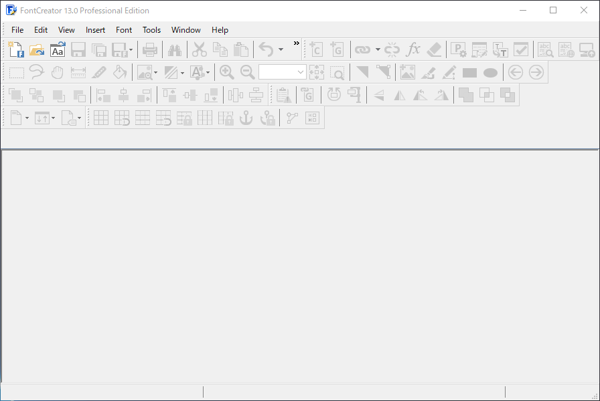Select the lasso selection tool
Screen dimensions: 600x401
[37, 72]
